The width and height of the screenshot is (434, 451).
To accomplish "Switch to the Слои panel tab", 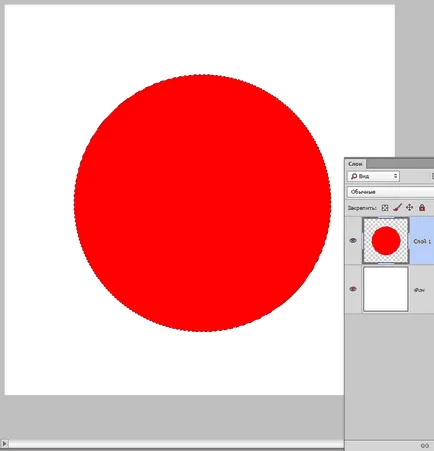I will 355,164.
